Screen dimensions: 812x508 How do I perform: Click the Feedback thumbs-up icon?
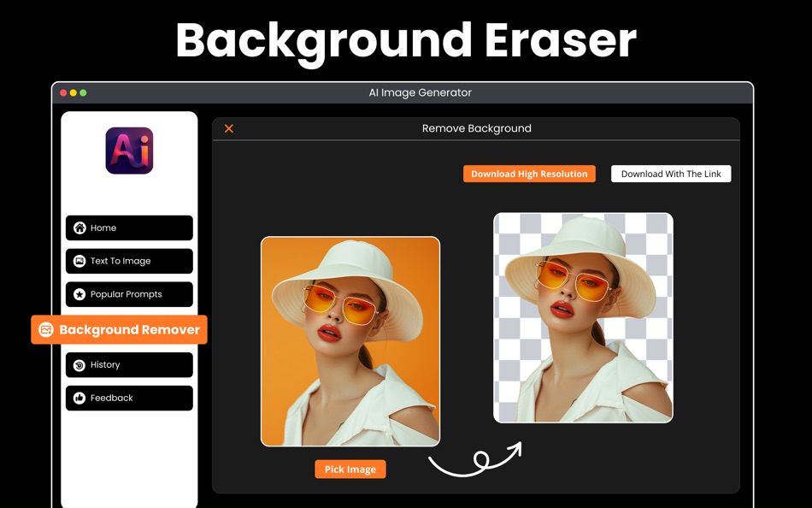[x=79, y=399]
